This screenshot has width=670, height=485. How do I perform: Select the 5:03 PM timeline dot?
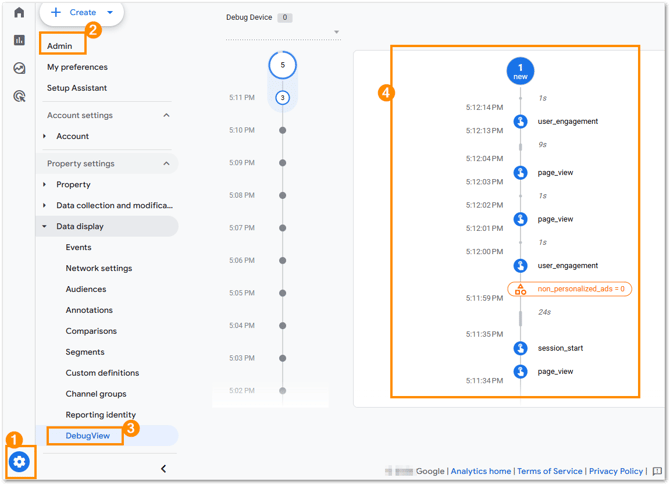282,358
